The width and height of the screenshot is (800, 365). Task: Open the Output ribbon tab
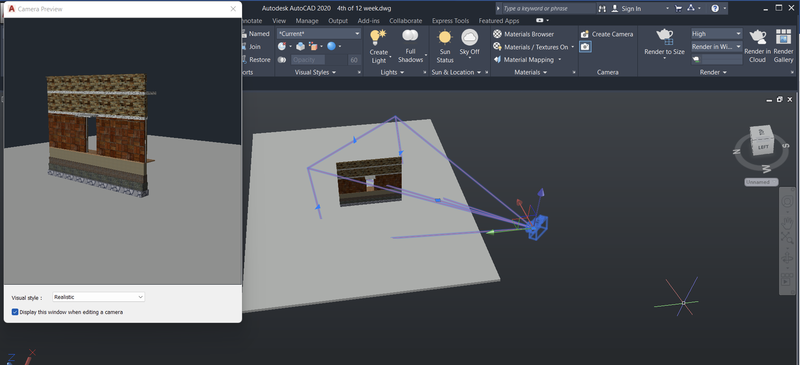338,21
